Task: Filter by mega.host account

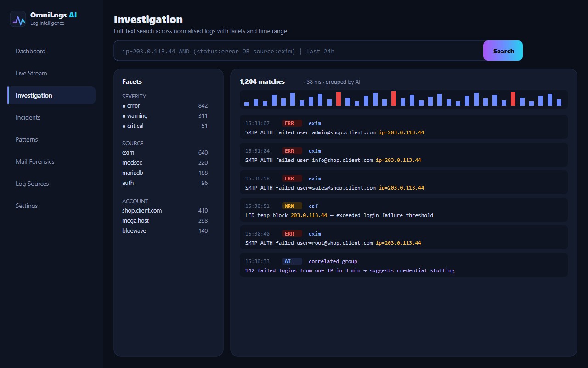Action: click(165, 221)
